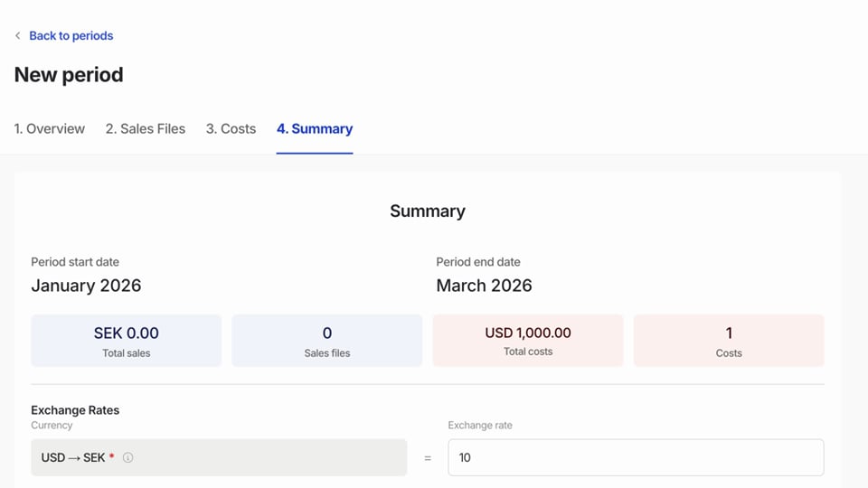Select the 4. Summary tab
The height and width of the screenshot is (488, 868).
click(x=315, y=129)
